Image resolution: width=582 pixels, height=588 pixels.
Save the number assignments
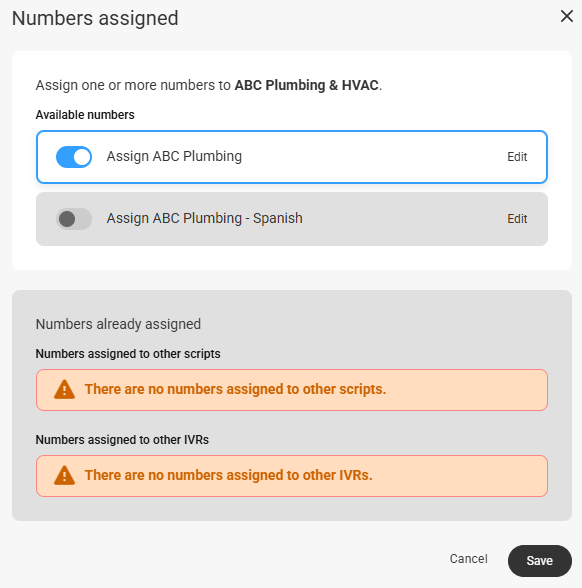pos(540,561)
